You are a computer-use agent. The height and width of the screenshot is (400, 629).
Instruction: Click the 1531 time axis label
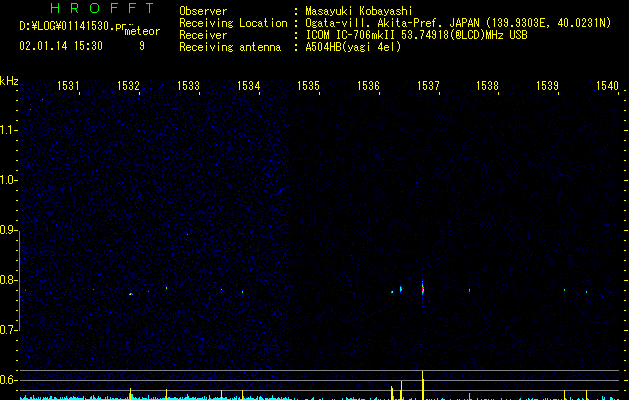(x=68, y=86)
